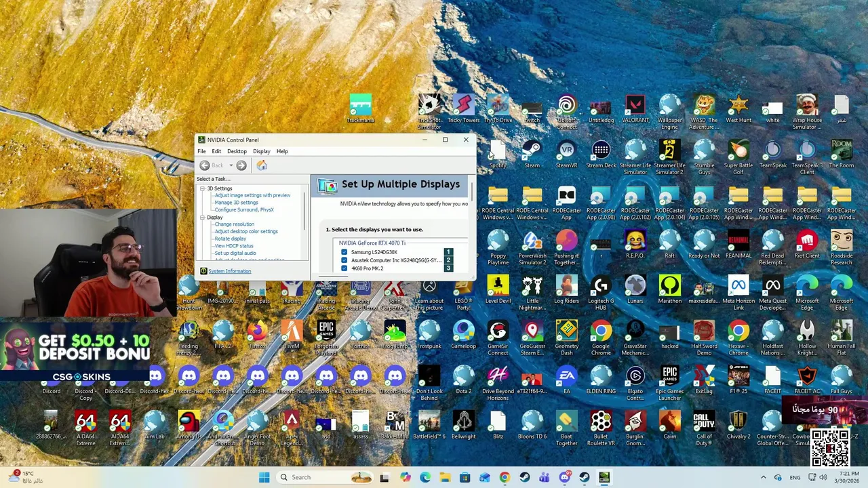The height and width of the screenshot is (488, 868).
Task: Select the Epic Games Launcher desktop icon
Action: [669, 383]
